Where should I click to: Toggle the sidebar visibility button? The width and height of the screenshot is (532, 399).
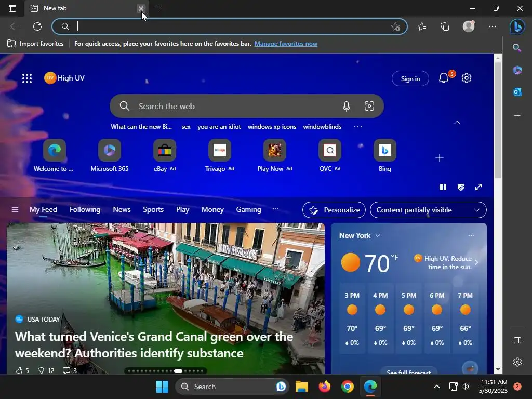coord(517,340)
